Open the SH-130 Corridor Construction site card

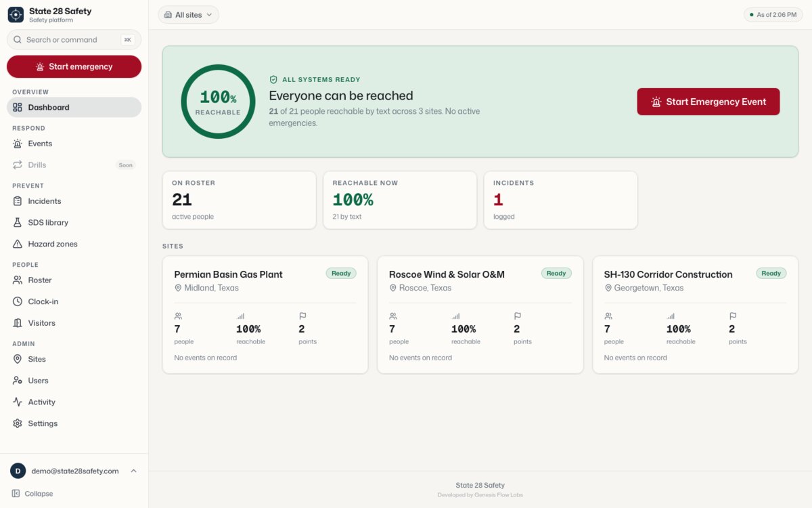(x=696, y=315)
